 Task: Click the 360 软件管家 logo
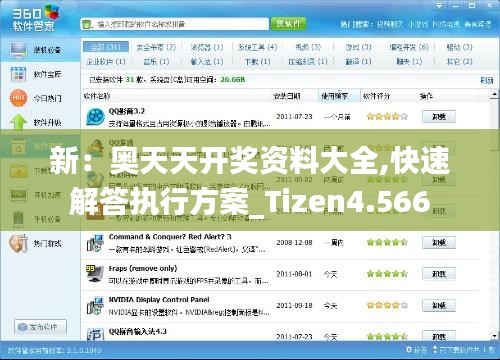(x=35, y=19)
